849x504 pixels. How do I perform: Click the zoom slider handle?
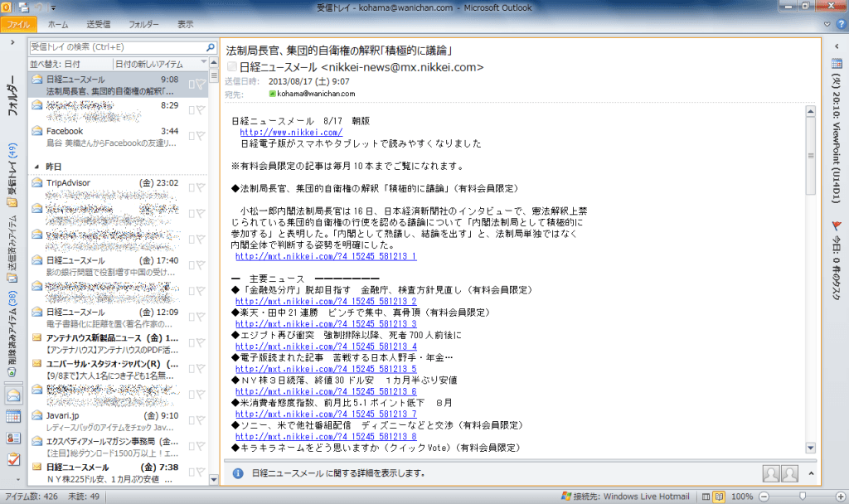click(803, 497)
